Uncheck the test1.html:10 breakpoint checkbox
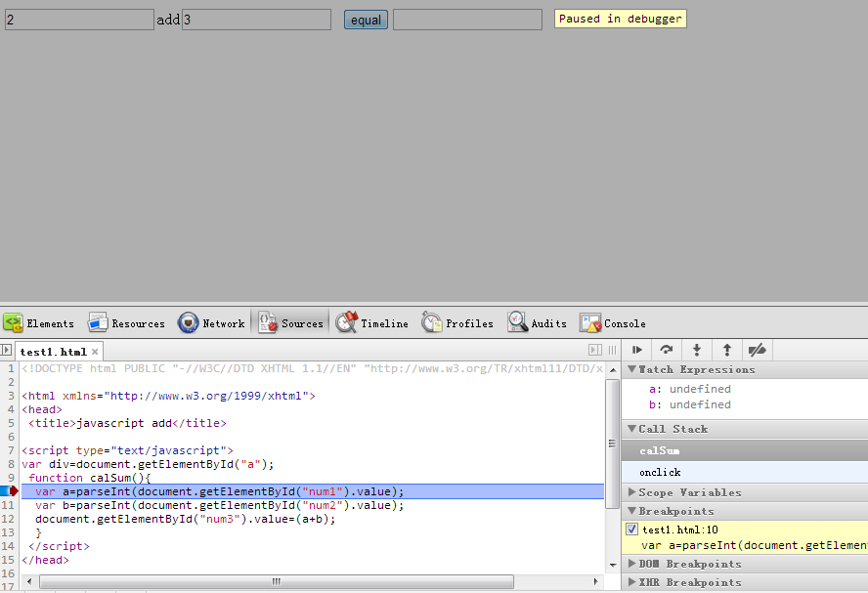This screenshot has width=868, height=593. click(x=631, y=529)
